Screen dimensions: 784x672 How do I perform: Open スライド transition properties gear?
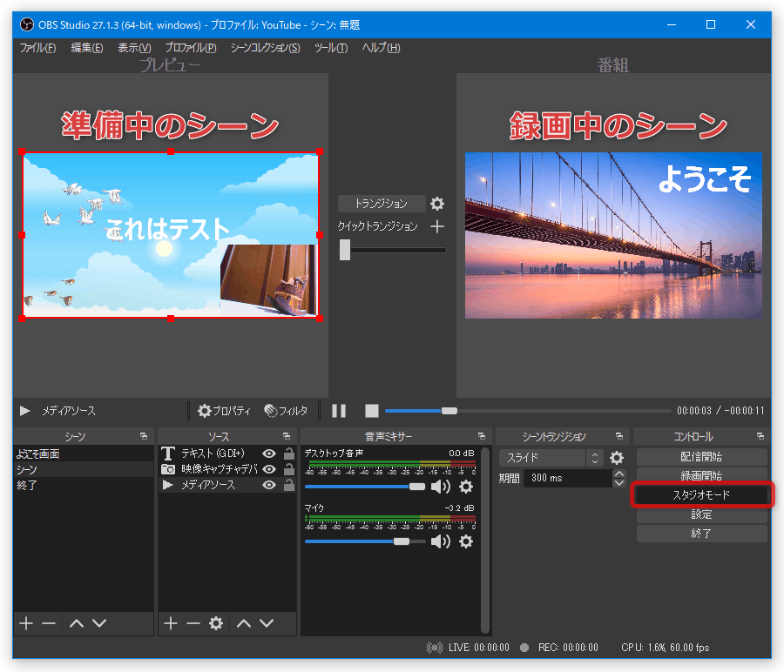click(x=617, y=458)
